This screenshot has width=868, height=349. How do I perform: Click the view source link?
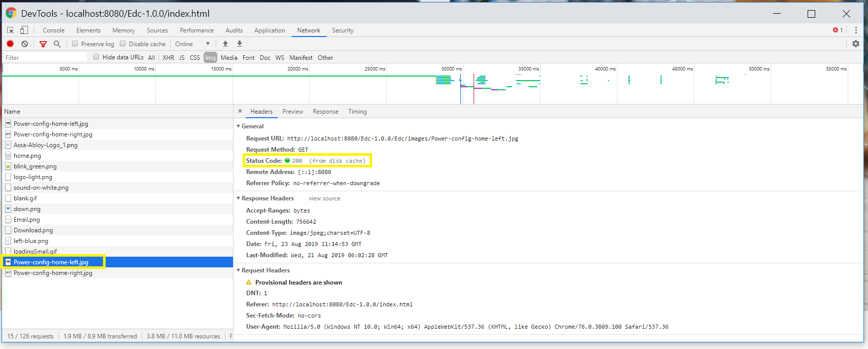(324, 198)
